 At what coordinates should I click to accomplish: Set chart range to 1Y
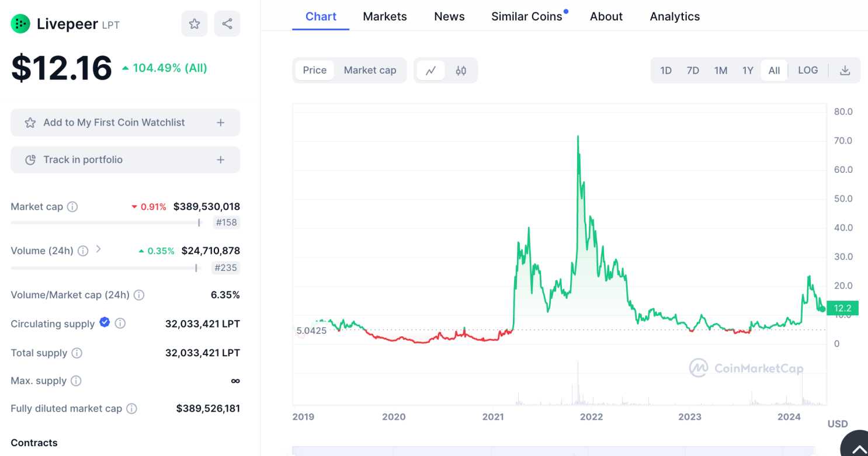tap(748, 71)
